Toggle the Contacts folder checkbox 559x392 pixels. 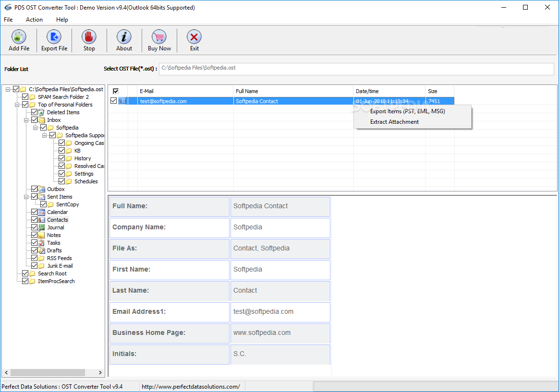(x=34, y=220)
